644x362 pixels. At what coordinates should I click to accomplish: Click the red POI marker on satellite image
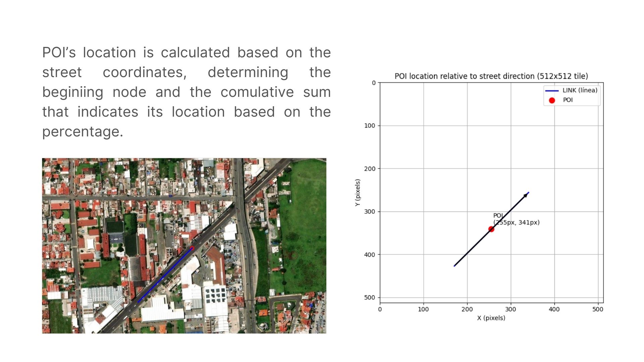192,248
